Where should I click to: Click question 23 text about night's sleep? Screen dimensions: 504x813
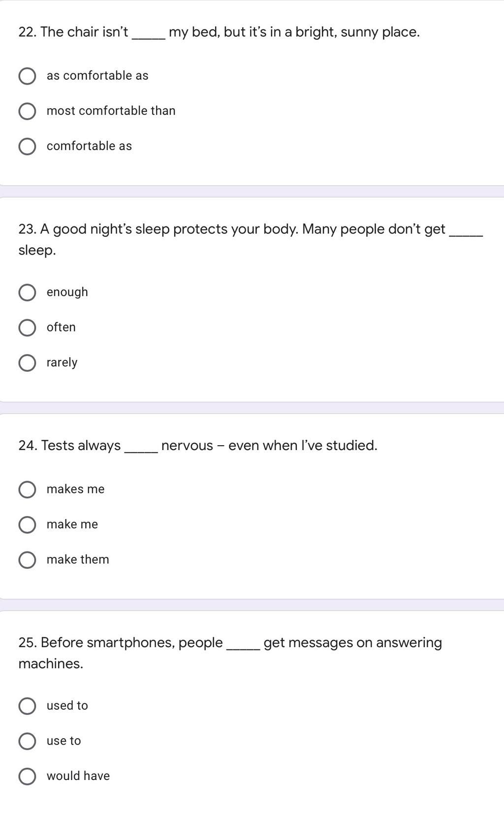coord(251,239)
